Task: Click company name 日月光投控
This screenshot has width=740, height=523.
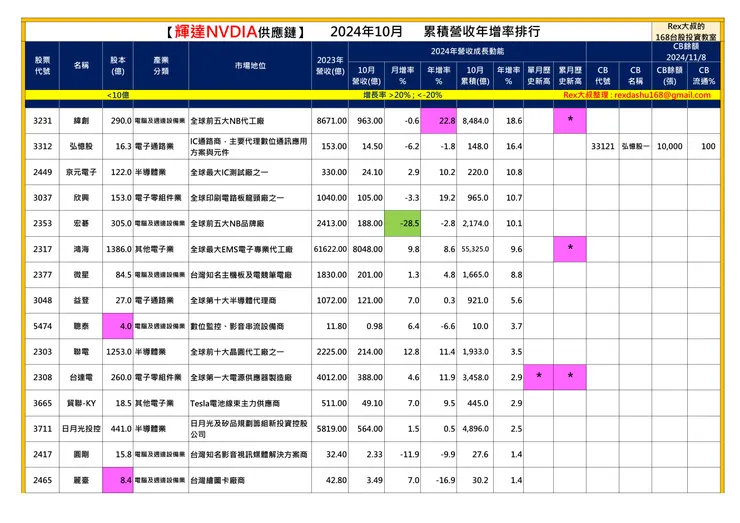Action: pyautogui.click(x=81, y=429)
